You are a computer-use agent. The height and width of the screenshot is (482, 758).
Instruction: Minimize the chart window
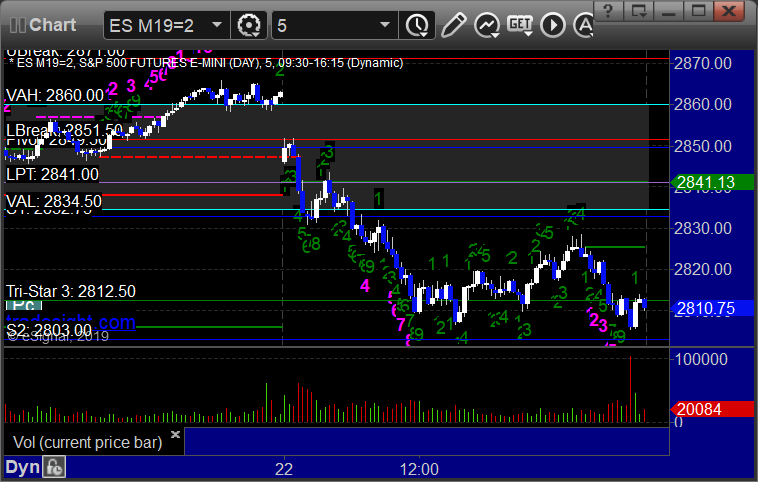coord(668,11)
